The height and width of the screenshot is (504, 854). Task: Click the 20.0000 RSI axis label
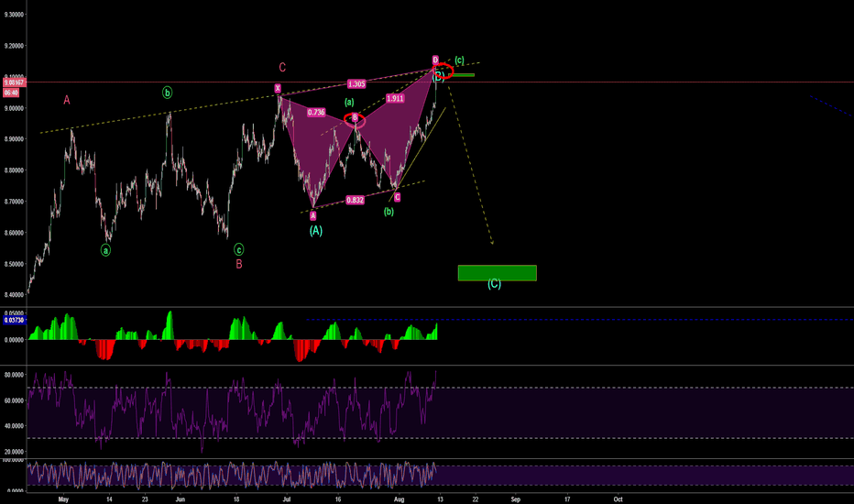(x=14, y=452)
